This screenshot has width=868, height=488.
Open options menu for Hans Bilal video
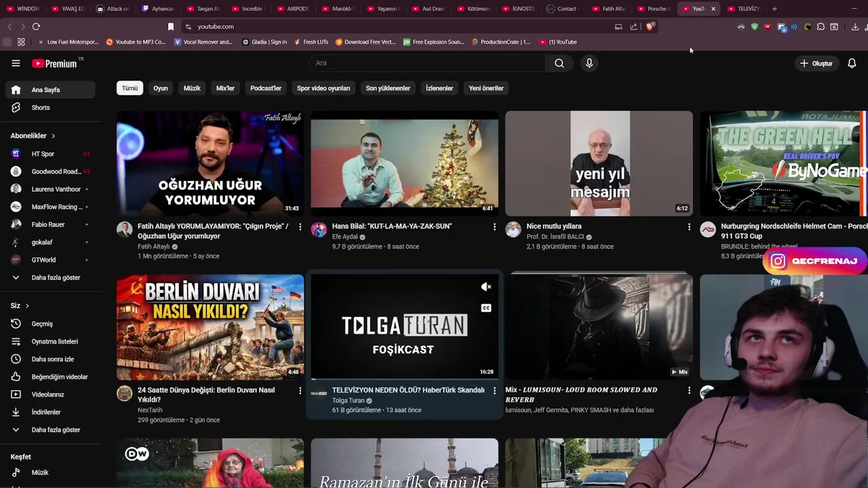pyautogui.click(x=494, y=226)
